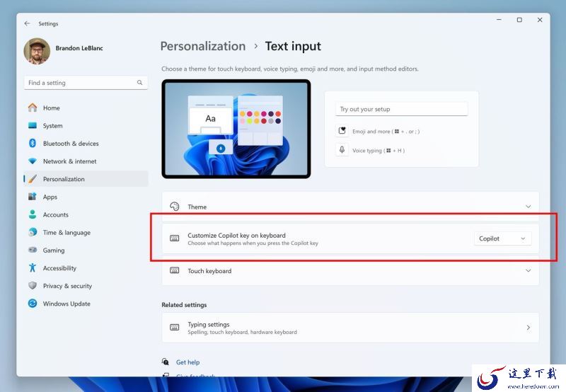Viewport: 566px width, 392px height.
Task: Click the Theme row label
Action: click(197, 207)
